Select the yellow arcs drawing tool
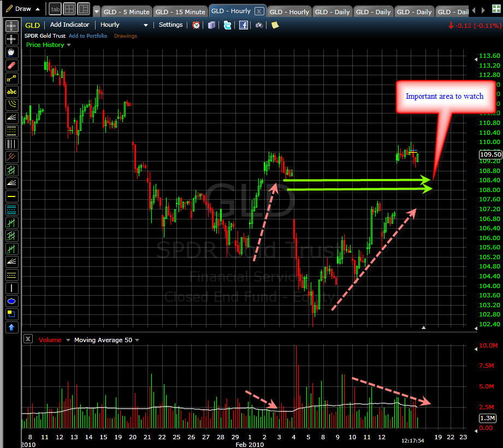The height and width of the screenshot is (448, 503). coord(11,104)
